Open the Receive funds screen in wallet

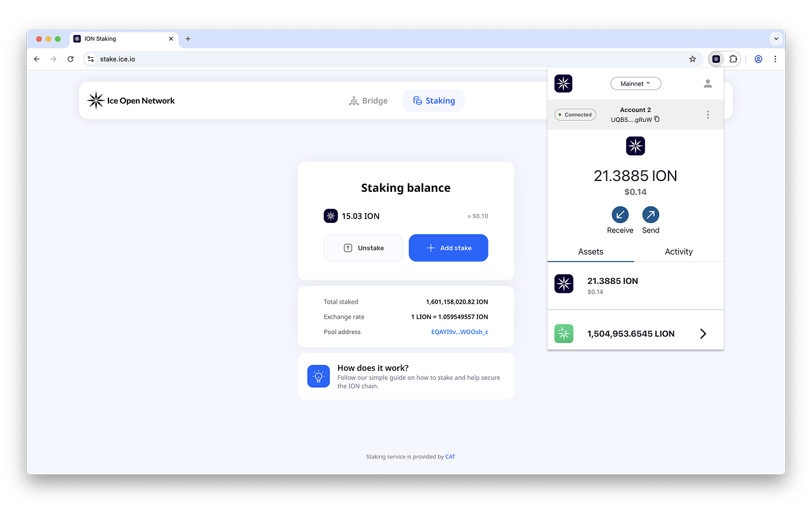pyautogui.click(x=620, y=215)
